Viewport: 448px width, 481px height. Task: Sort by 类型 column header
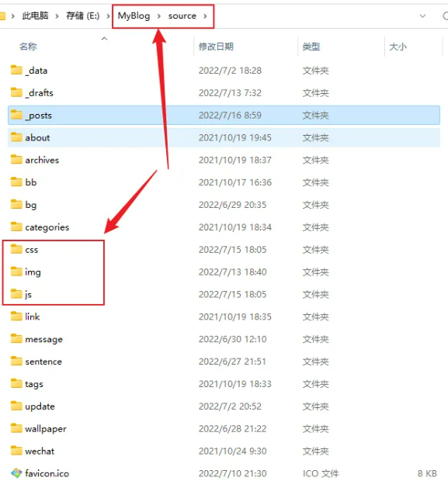point(311,47)
